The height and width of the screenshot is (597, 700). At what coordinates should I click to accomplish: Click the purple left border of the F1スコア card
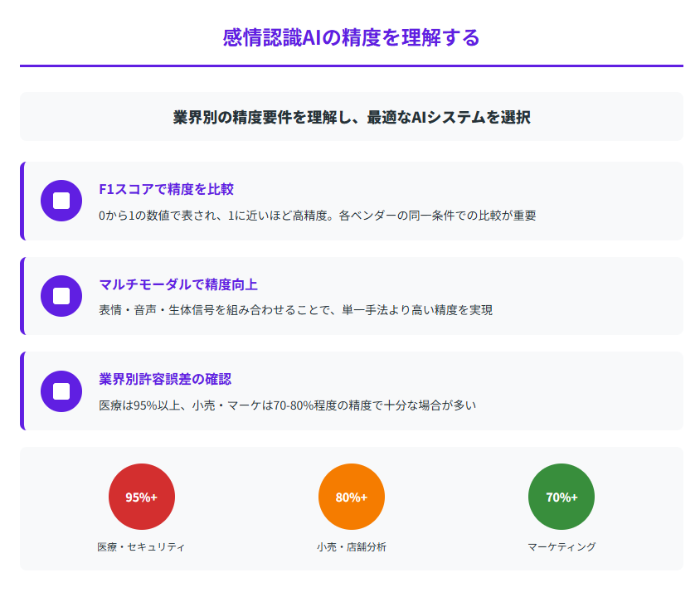pos(22,201)
